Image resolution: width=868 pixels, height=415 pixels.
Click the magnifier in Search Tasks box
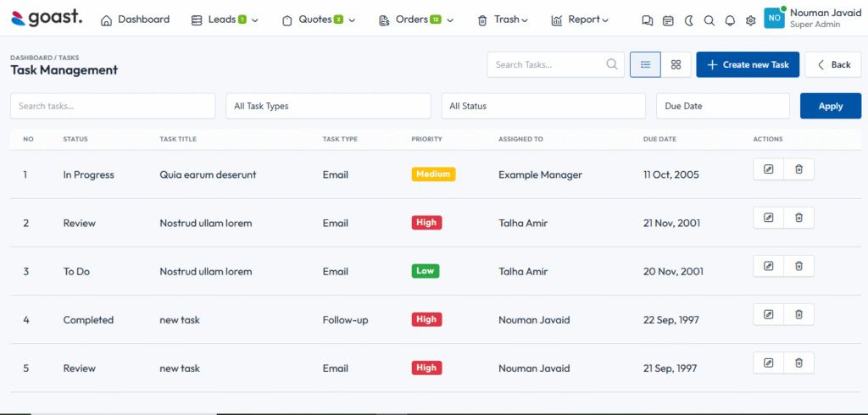click(x=612, y=64)
